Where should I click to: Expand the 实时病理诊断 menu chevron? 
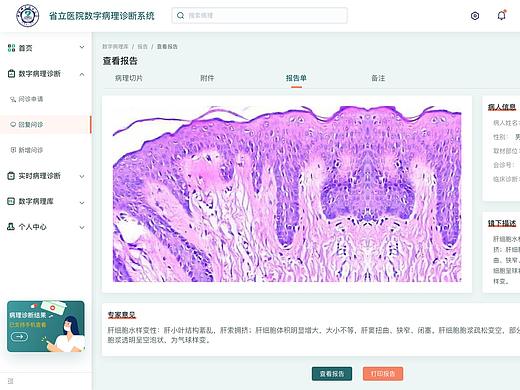click(x=82, y=176)
